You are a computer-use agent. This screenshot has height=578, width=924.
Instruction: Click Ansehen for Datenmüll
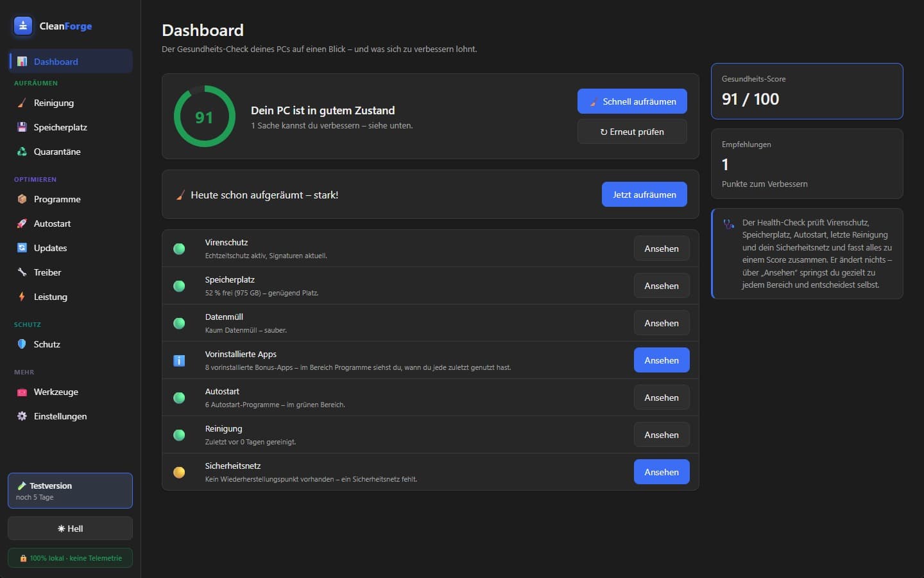(662, 323)
